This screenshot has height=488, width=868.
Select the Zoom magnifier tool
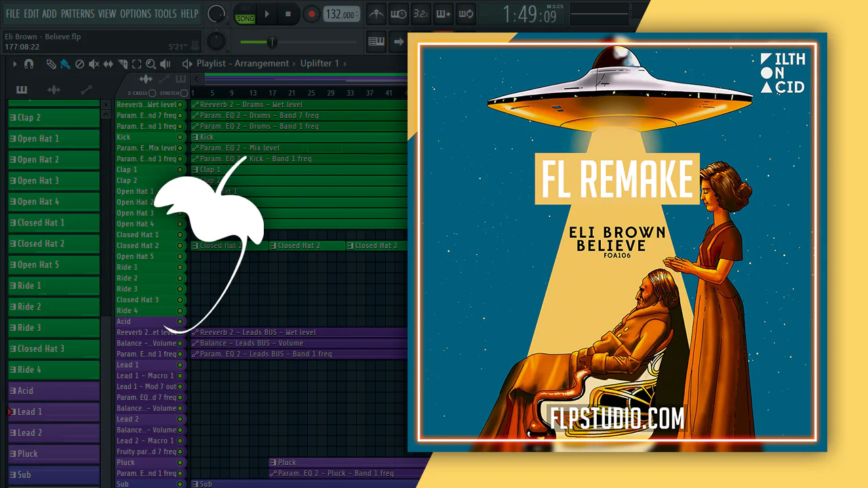click(151, 64)
